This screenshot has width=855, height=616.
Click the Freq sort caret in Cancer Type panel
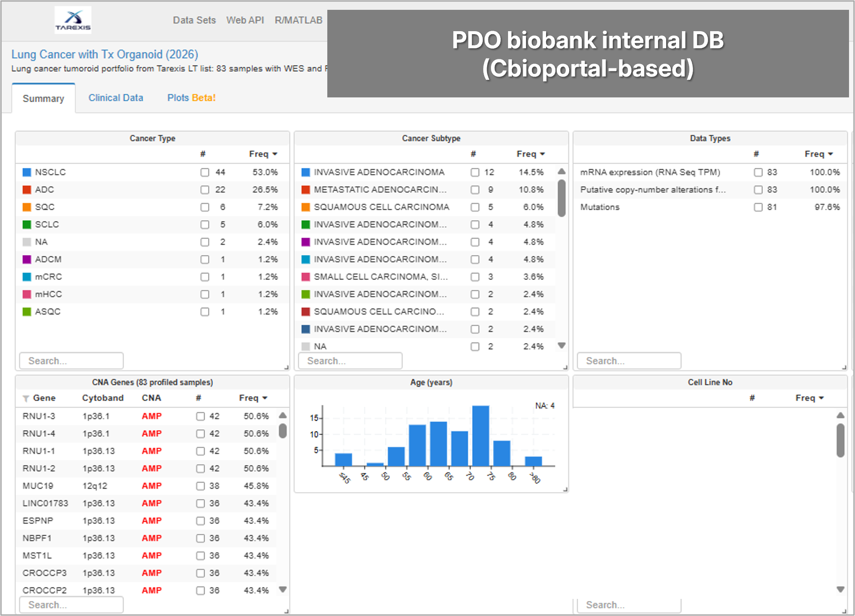275,154
